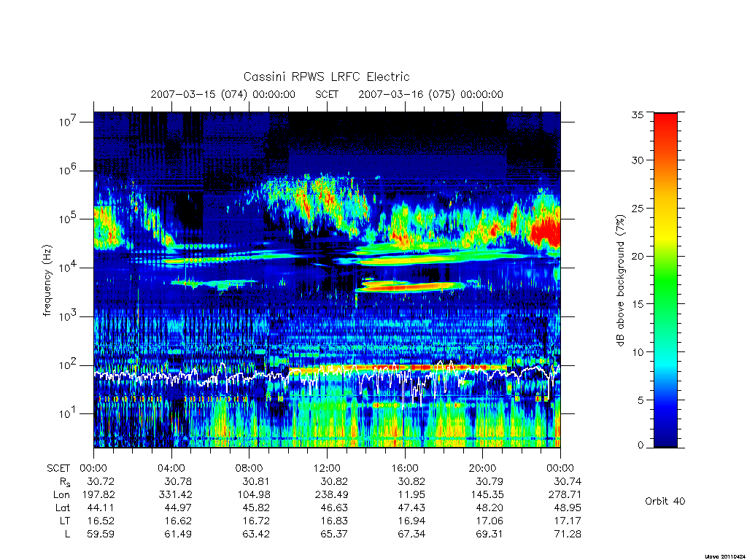Click the LT value 16.52
Image resolution: width=747 pixels, height=560 pixels.
pos(101,521)
